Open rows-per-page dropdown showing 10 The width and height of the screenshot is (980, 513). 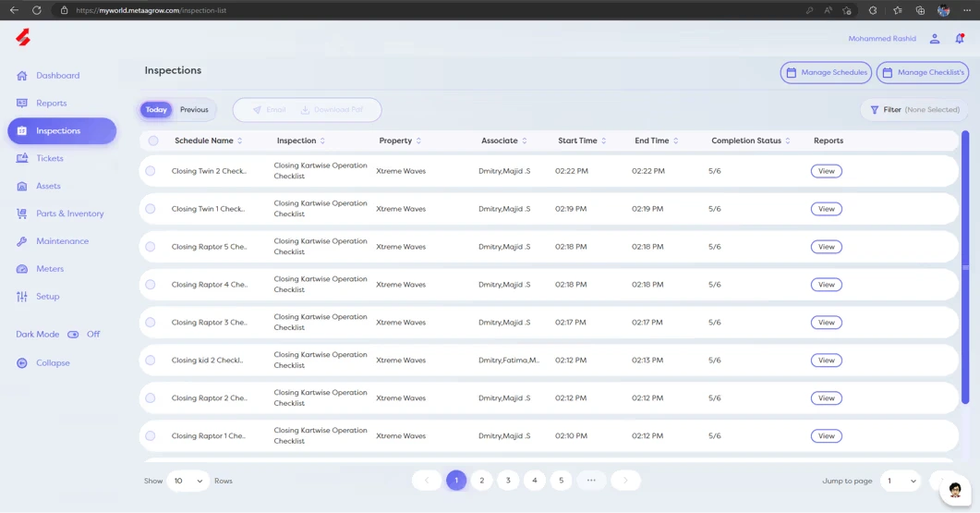(x=188, y=481)
